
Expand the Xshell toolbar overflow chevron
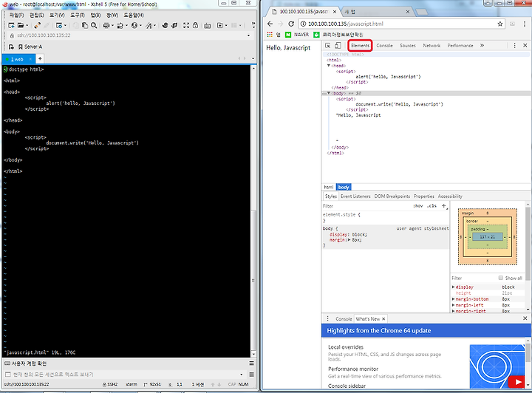(x=253, y=25)
